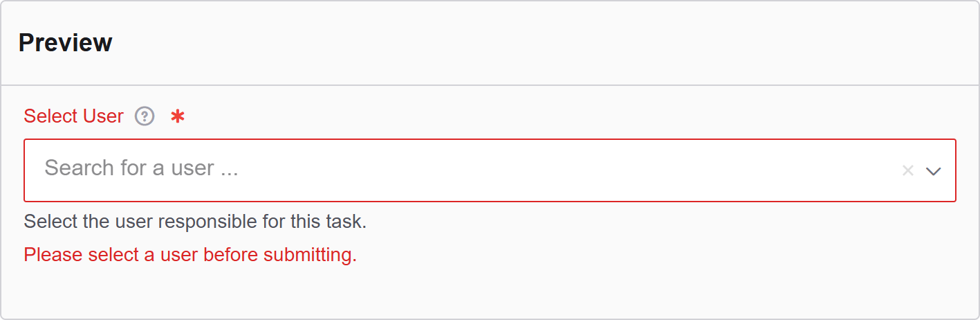This screenshot has height=320, width=980.
Task: Click the "Search for a user ..." placeholder text
Action: (x=141, y=168)
